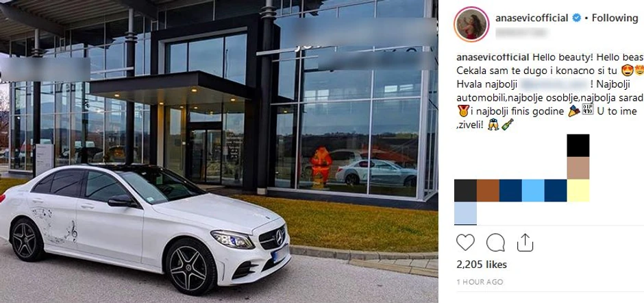Image resolution: width=644 pixels, height=303 pixels.
Task: Open anasevicofficial profile from header username
Action: (x=532, y=18)
